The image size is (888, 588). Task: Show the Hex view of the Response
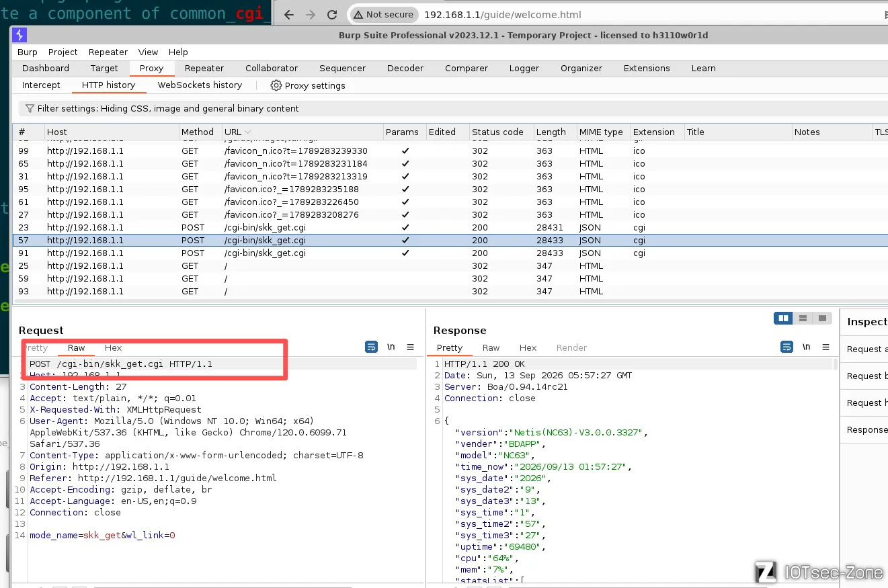(x=528, y=347)
